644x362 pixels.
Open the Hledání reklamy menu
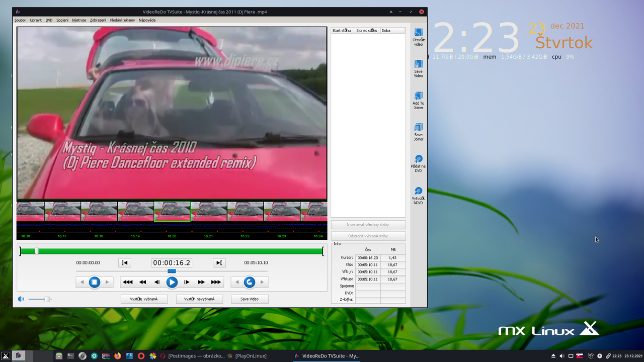coord(122,20)
